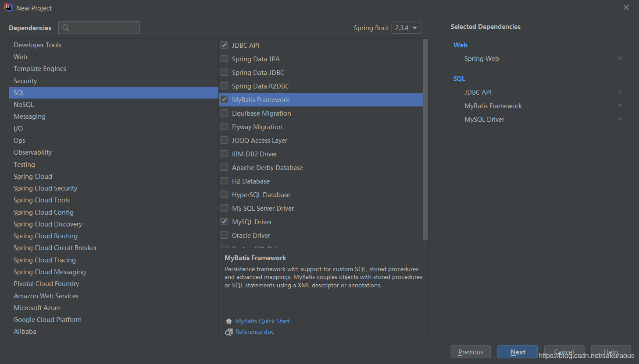
Task: Uncheck MyBatis Framework checkbox
Action: [224, 99]
